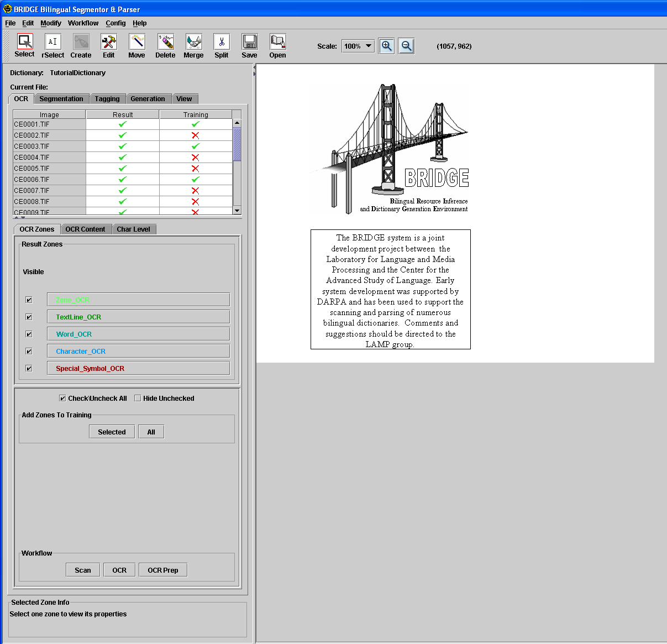Screen dimensions: 667x644
Task: Click the Merge handshake icon
Action: [x=193, y=42]
